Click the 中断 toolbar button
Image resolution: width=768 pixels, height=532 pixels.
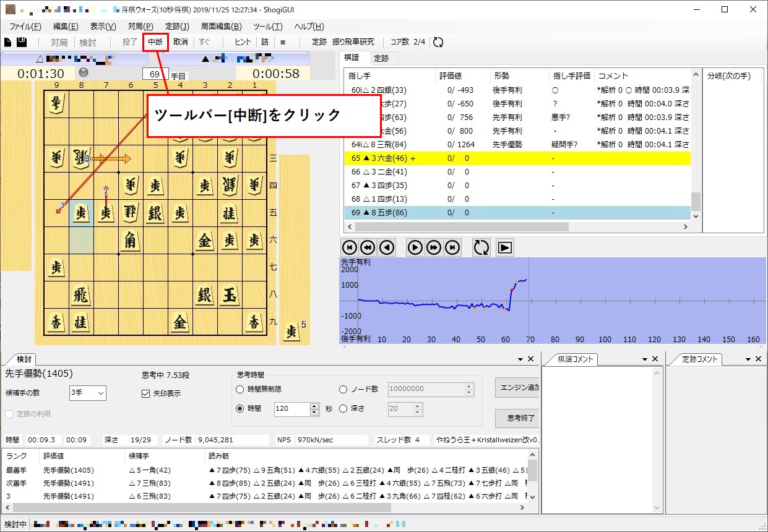(155, 42)
